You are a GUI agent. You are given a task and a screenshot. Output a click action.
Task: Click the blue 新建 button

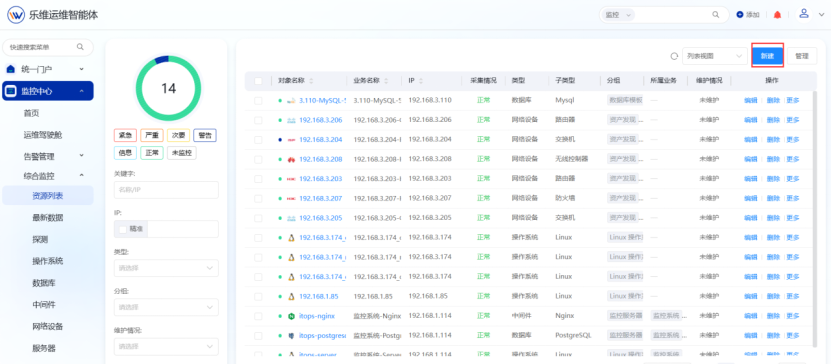tap(767, 56)
